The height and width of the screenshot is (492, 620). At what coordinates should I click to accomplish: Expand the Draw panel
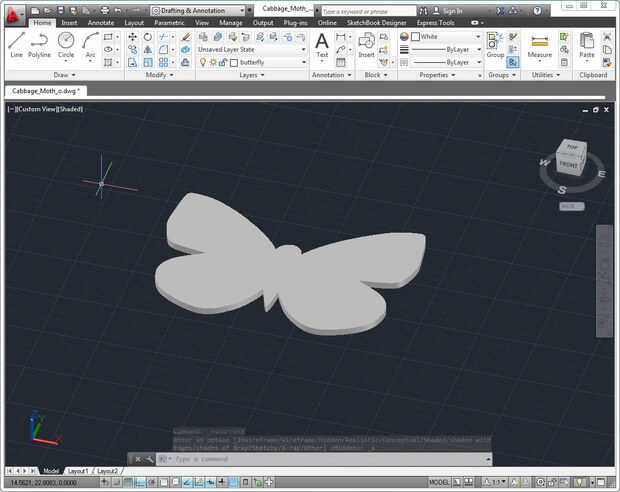click(x=65, y=75)
